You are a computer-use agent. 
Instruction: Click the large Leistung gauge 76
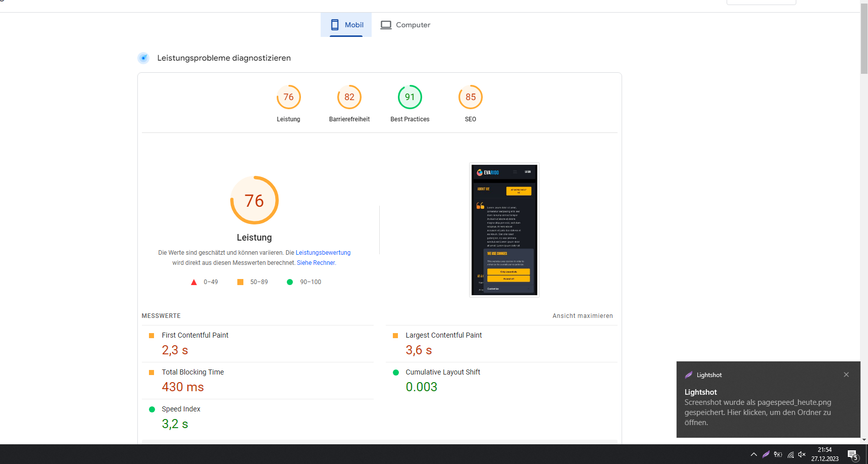tap(254, 200)
